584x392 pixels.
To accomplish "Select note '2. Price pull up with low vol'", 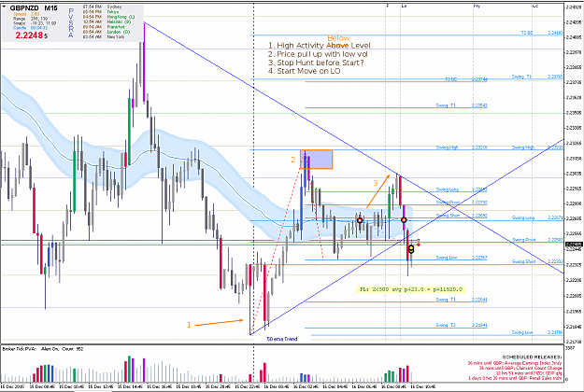I will click(x=318, y=54).
